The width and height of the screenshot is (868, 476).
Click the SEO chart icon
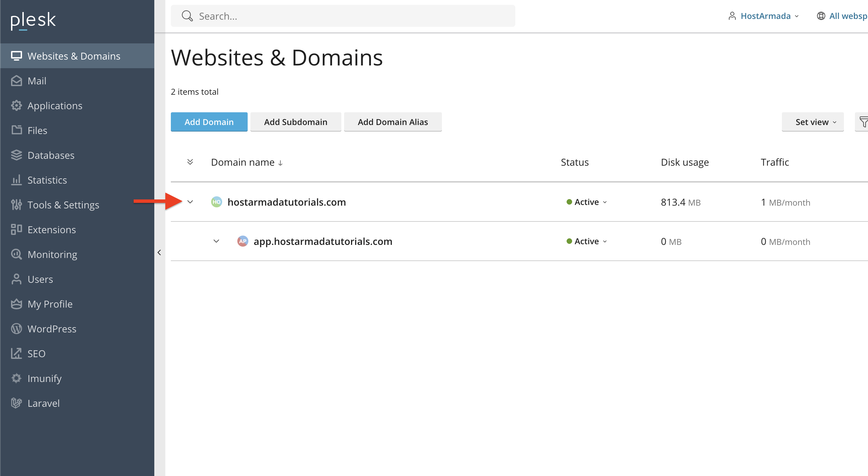tap(16, 353)
